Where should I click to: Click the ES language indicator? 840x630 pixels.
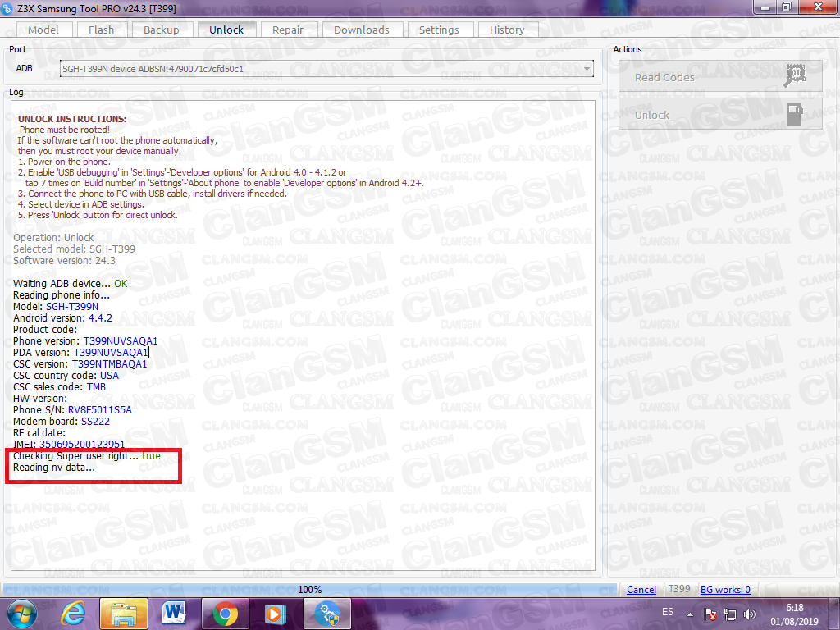pyautogui.click(x=668, y=612)
